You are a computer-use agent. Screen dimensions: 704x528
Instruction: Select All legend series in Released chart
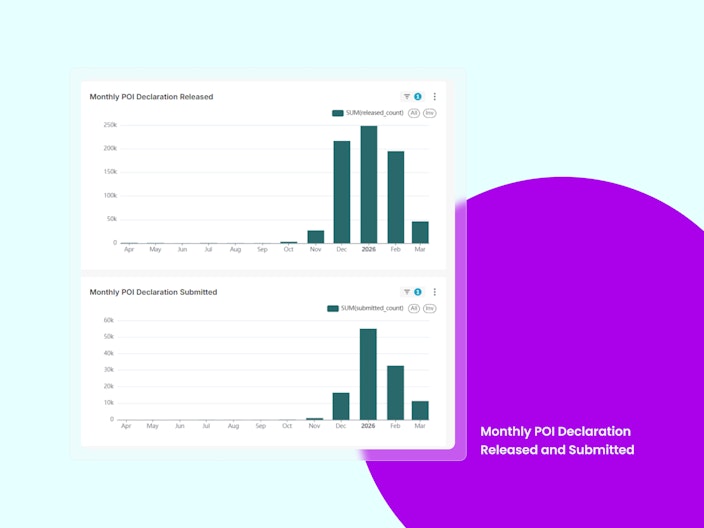[x=414, y=113]
